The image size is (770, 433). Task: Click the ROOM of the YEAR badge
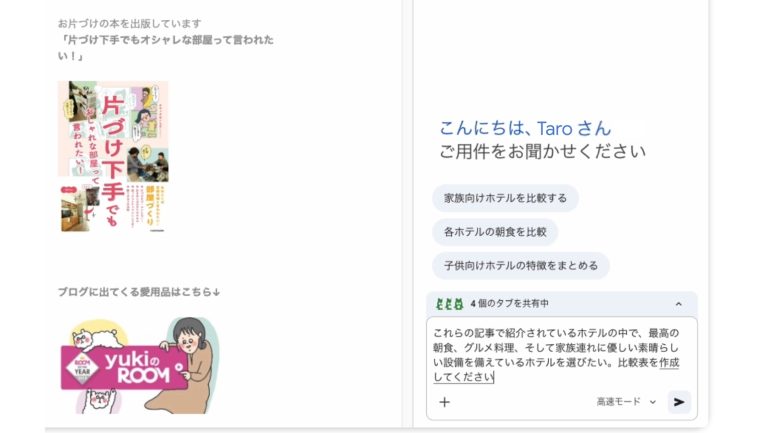coord(82,368)
